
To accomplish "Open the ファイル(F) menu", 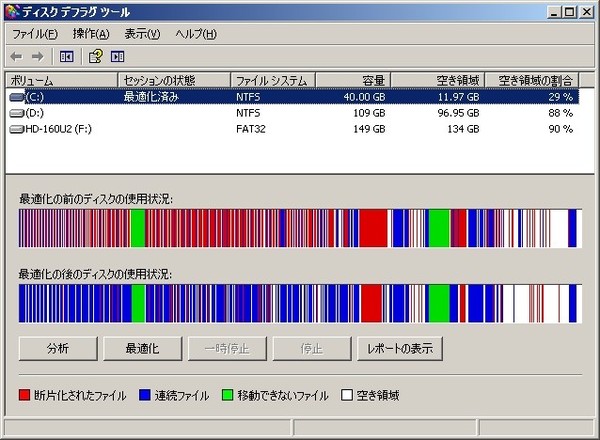I will pos(35,34).
